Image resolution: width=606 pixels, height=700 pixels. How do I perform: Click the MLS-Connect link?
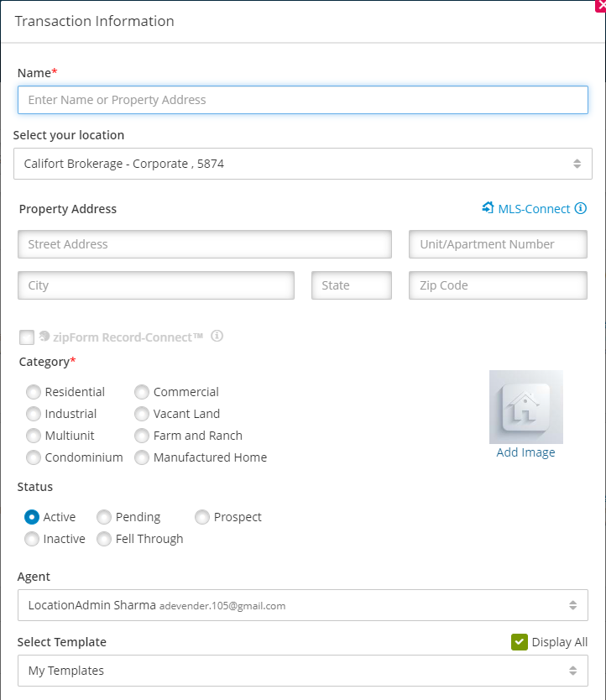click(535, 208)
